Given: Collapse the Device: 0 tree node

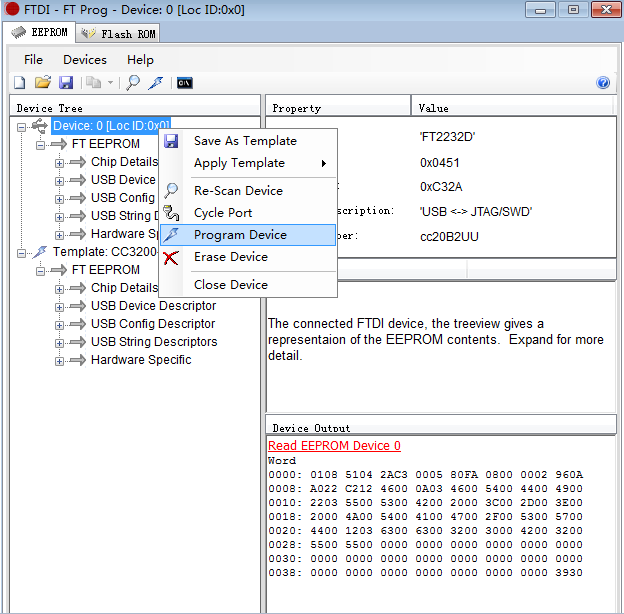Looking at the screenshot, I should click(x=21, y=127).
